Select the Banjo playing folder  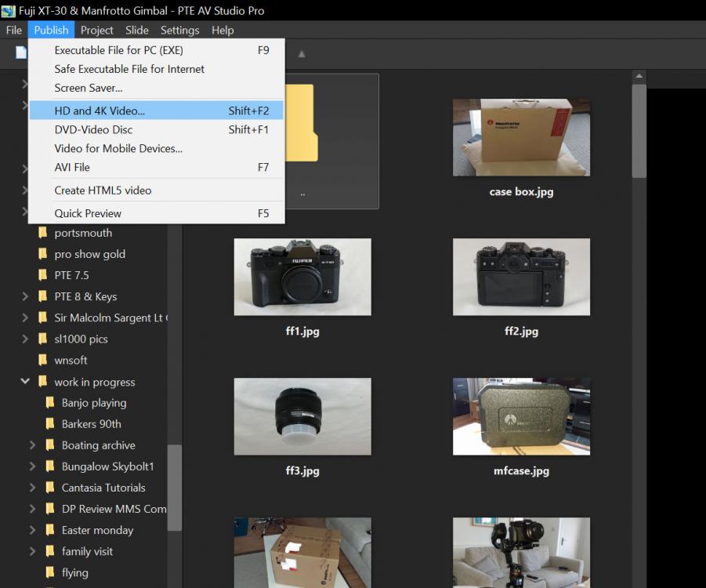coord(94,403)
